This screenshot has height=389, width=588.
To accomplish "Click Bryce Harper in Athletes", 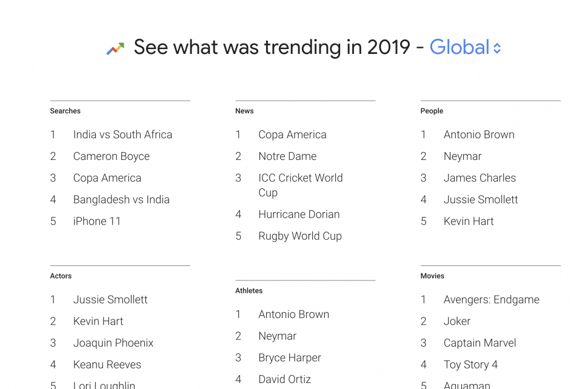I will [290, 358].
